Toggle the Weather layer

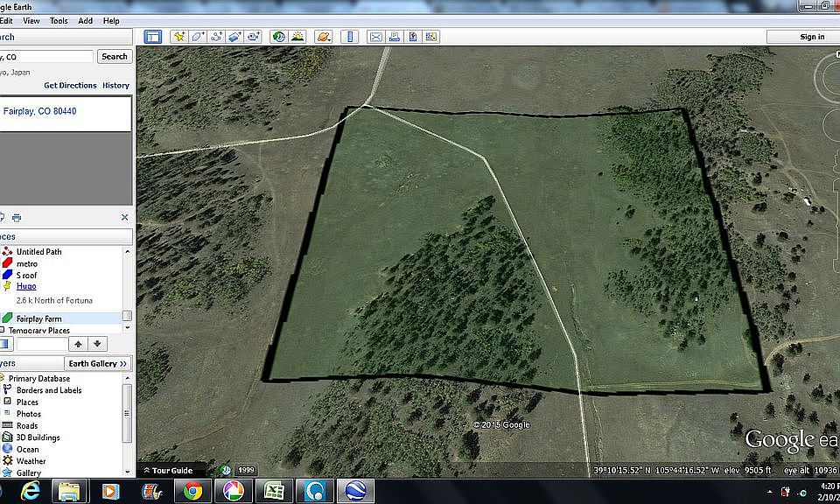pyautogui.click(x=31, y=460)
